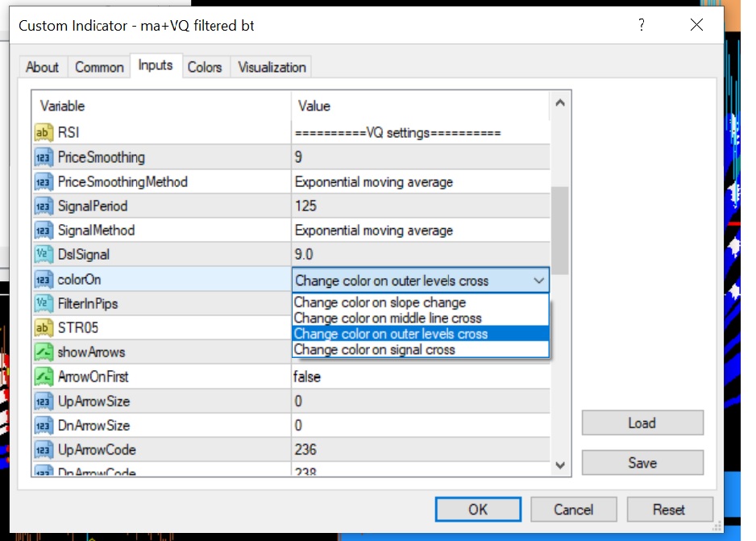Viewport: 756px width, 541px height.
Task: Choose 'Change color on slope change' option
Action: [x=380, y=303]
